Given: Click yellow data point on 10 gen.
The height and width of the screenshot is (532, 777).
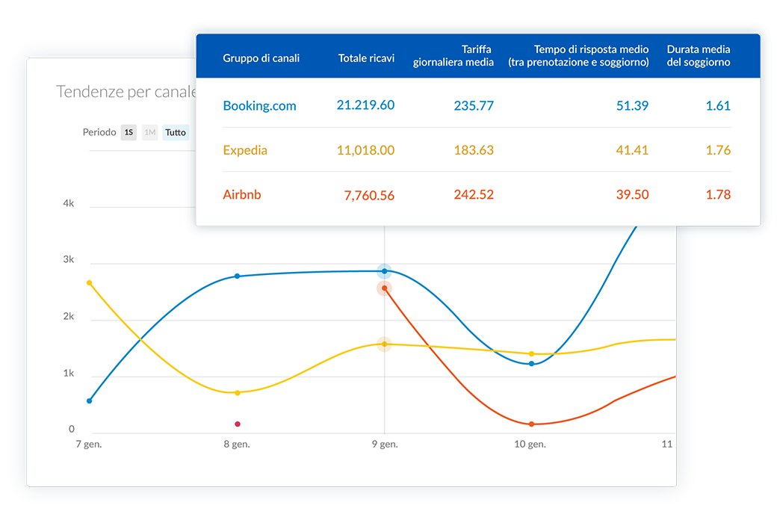Looking at the screenshot, I should (x=532, y=354).
